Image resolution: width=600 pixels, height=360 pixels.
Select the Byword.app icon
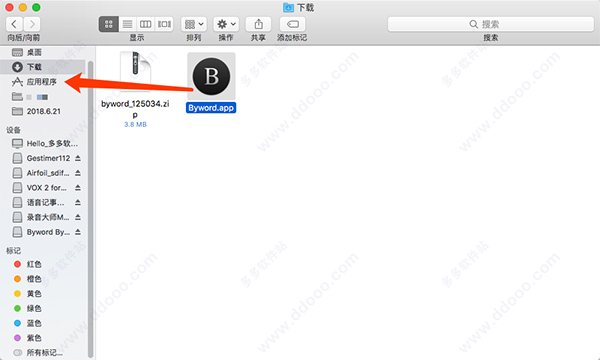point(211,76)
